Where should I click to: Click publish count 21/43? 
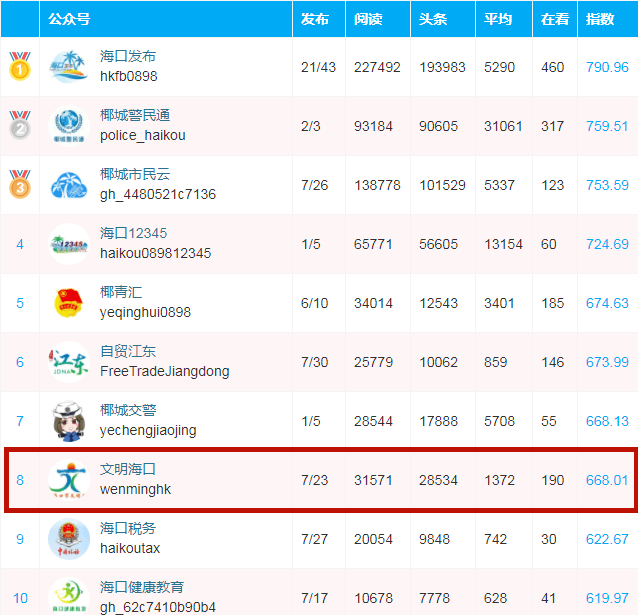[x=318, y=67]
